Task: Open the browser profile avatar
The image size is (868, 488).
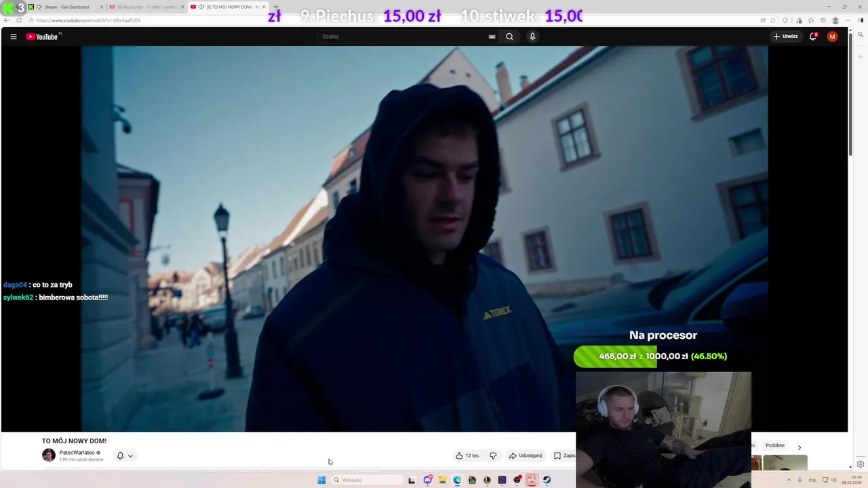Action: click(x=835, y=20)
